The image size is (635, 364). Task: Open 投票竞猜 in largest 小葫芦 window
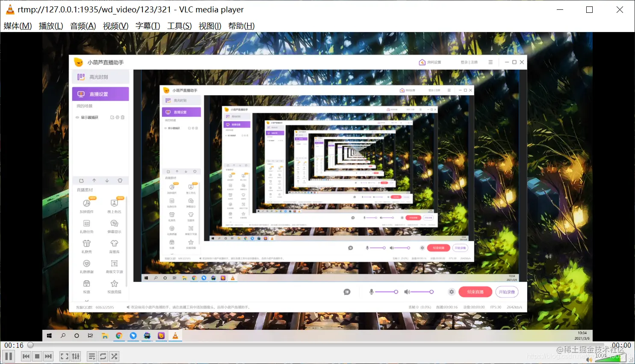tap(114, 286)
